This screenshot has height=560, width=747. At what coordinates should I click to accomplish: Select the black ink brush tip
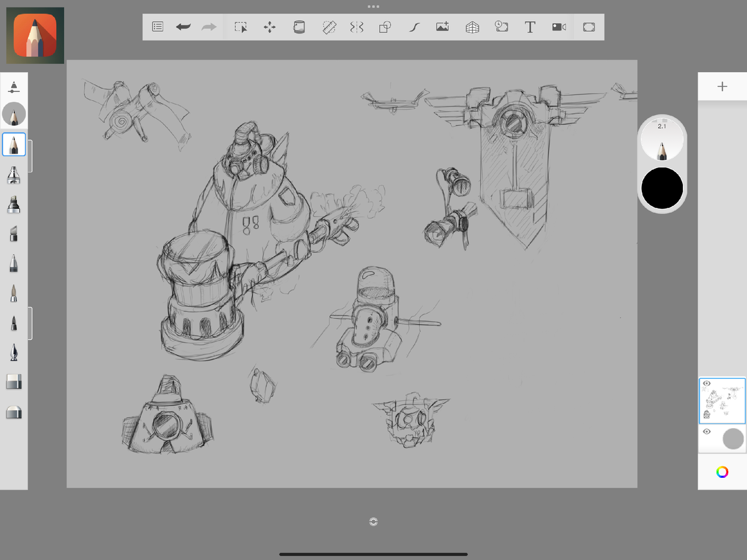point(14,323)
